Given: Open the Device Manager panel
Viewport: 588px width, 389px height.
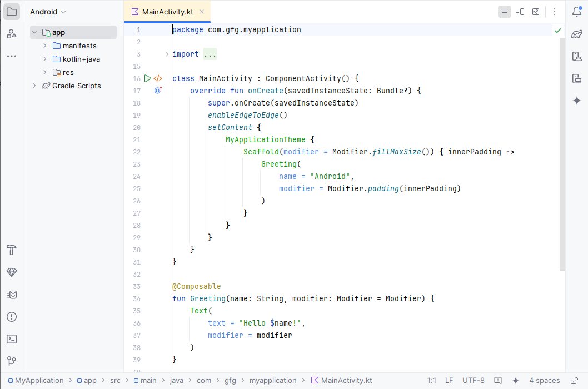Looking at the screenshot, I should coord(577,56).
